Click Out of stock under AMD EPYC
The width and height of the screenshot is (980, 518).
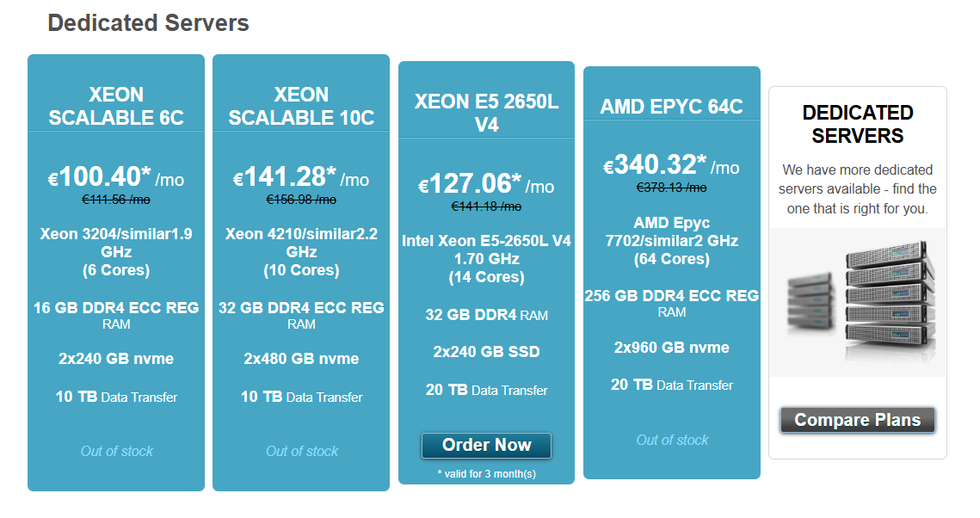(x=672, y=440)
